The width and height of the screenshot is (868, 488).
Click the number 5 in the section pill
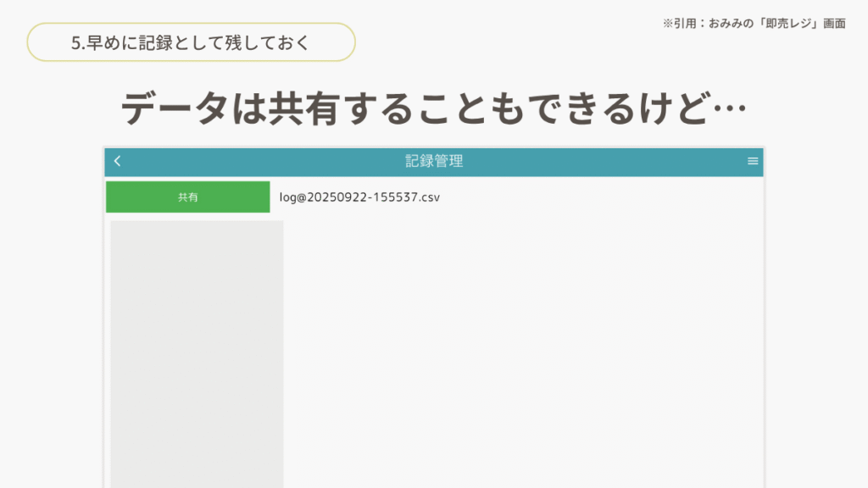point(76,42)
